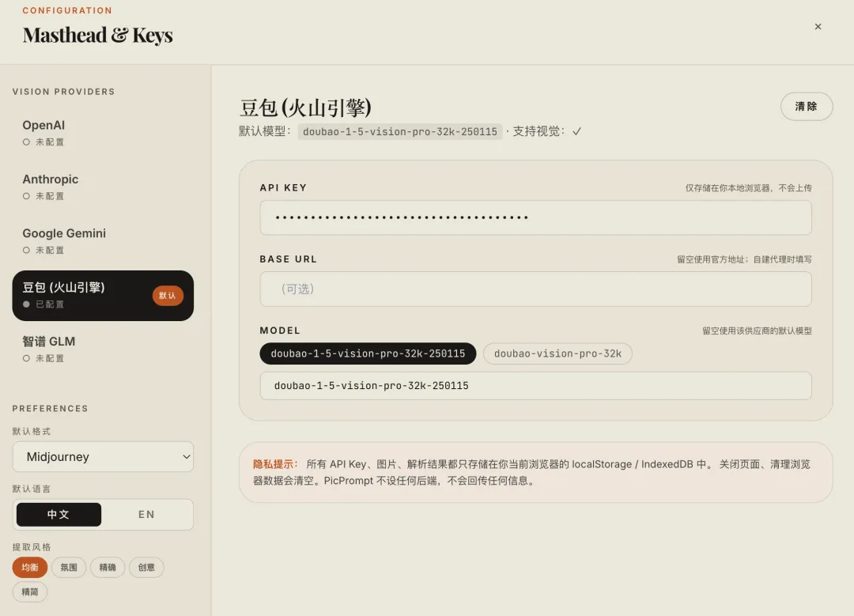Click the orange 默认 badge on 豆包
Screen dimensions: 854x616
coord(168,296)
